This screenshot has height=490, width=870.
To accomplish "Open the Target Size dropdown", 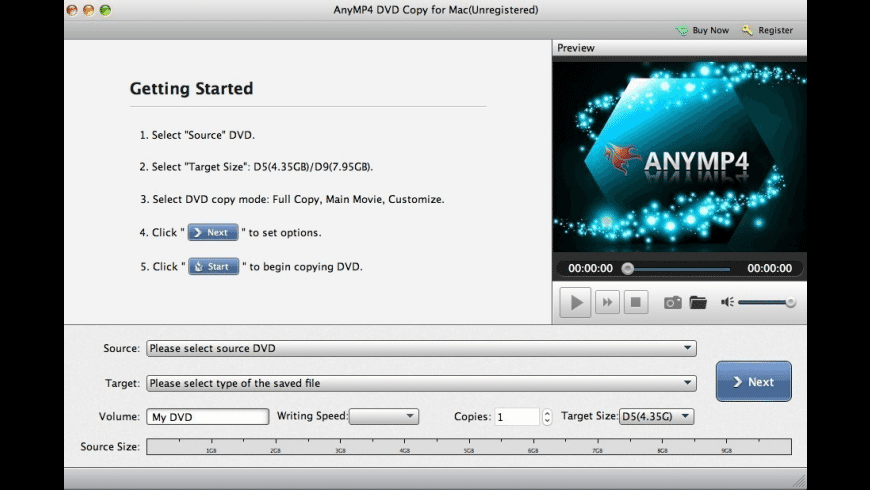I will pyautogui.click(x=656, y=416).
